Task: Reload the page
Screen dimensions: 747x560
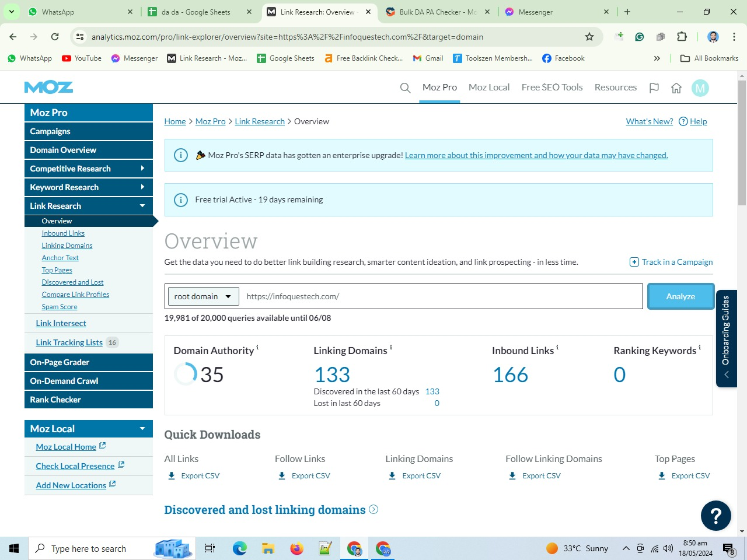Action: tap(55, 37)
